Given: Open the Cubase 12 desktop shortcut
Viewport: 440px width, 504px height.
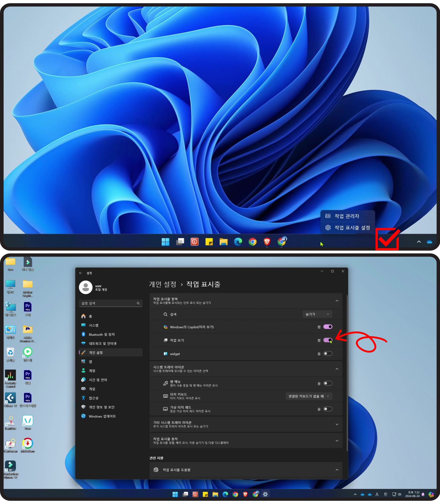Looking at the screenshot, I should (x=11, y=398).
